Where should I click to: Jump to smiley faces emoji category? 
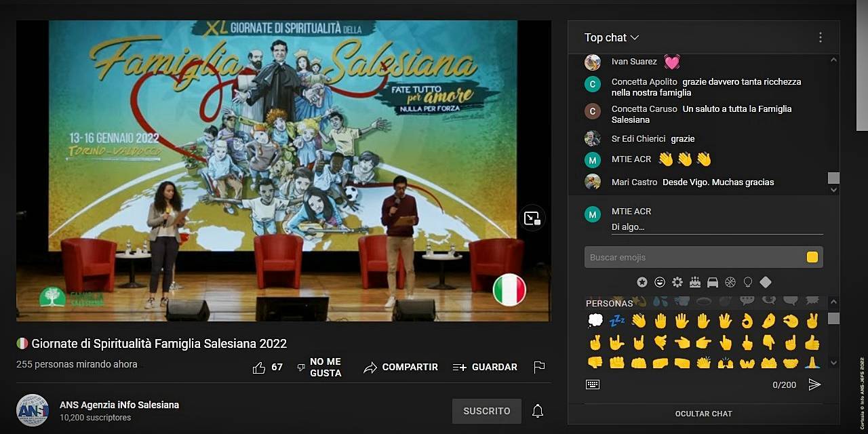660,282
